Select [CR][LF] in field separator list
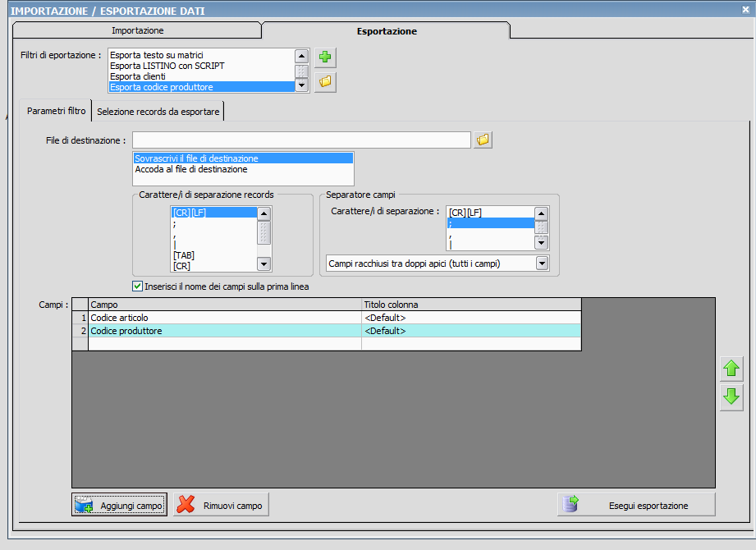 (491, 213)
